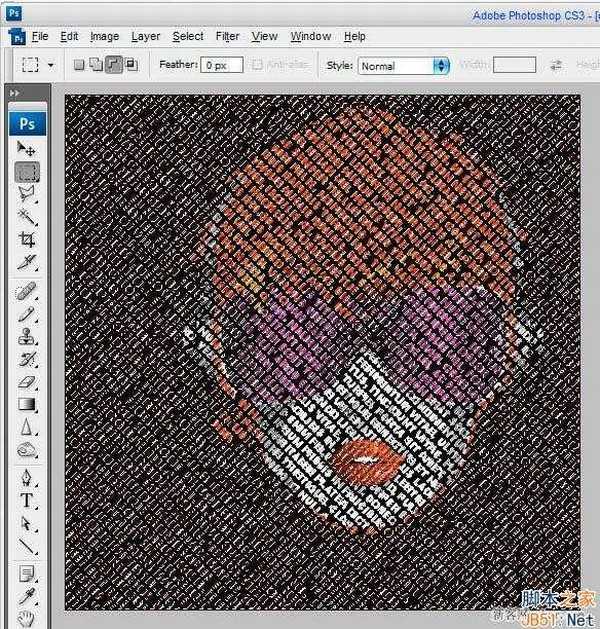Enable Intersect with selection mode
Screen dimensions: 600x629
pos(131,65)
